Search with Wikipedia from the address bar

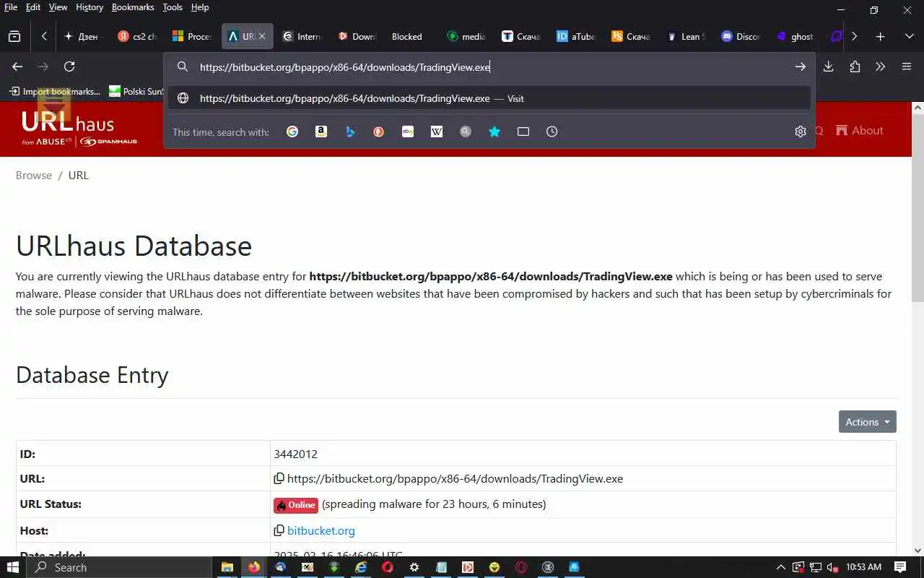[x=437, y=131]
